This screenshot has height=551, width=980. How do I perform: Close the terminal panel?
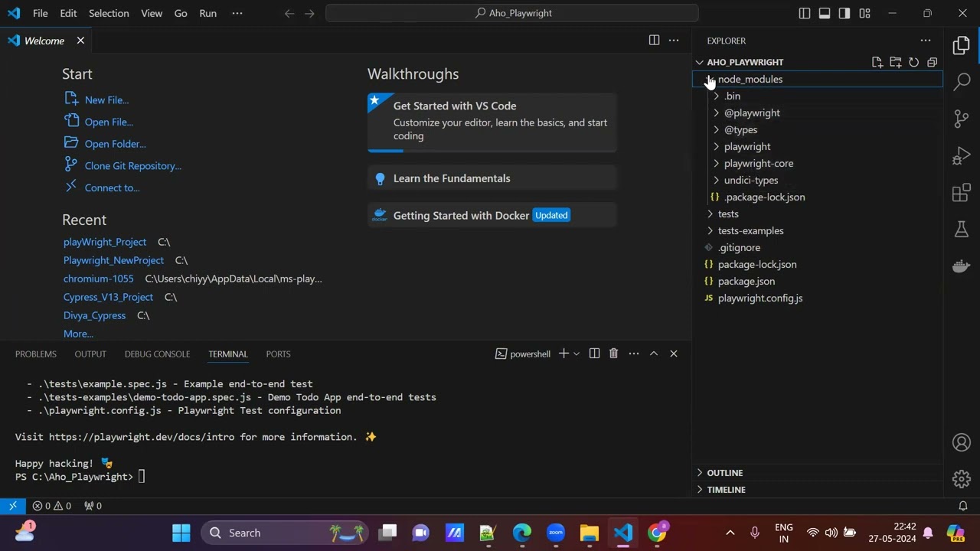pos(674,354)
